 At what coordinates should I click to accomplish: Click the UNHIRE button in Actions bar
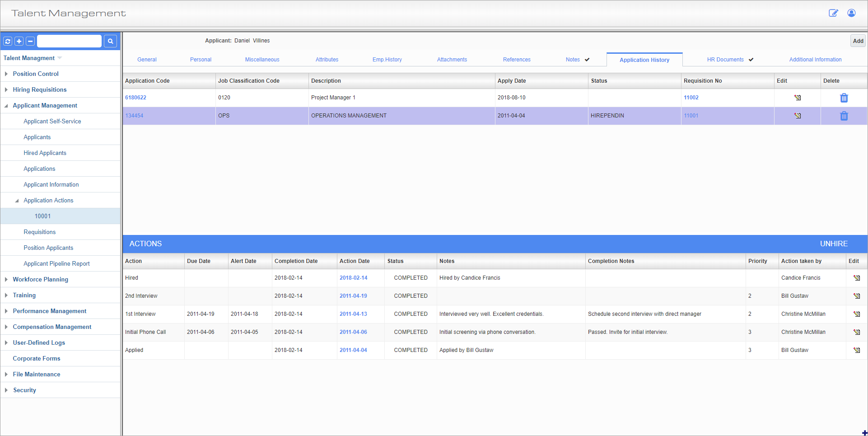point(833,244)
